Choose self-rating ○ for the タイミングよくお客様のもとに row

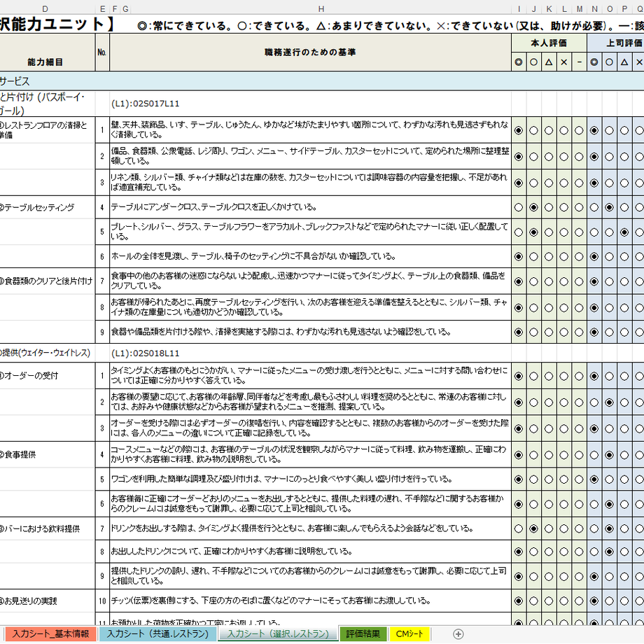[x=533, y=376]
